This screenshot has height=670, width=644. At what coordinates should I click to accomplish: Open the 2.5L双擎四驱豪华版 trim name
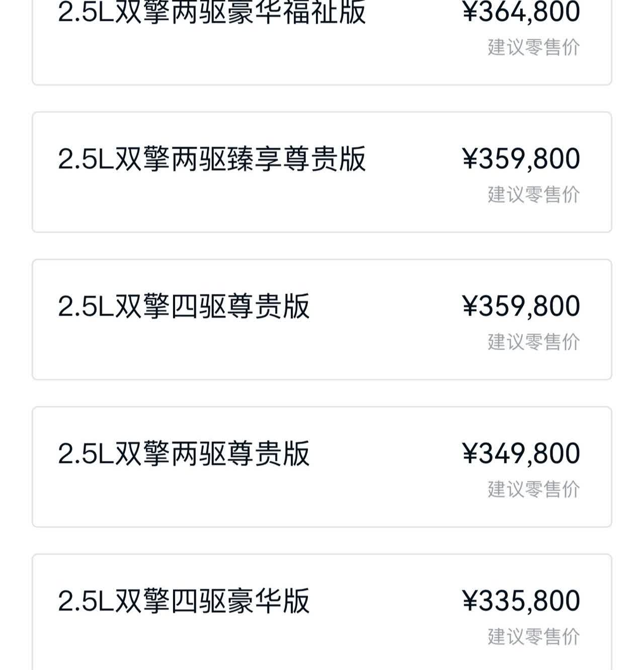[x=184, y=601]
